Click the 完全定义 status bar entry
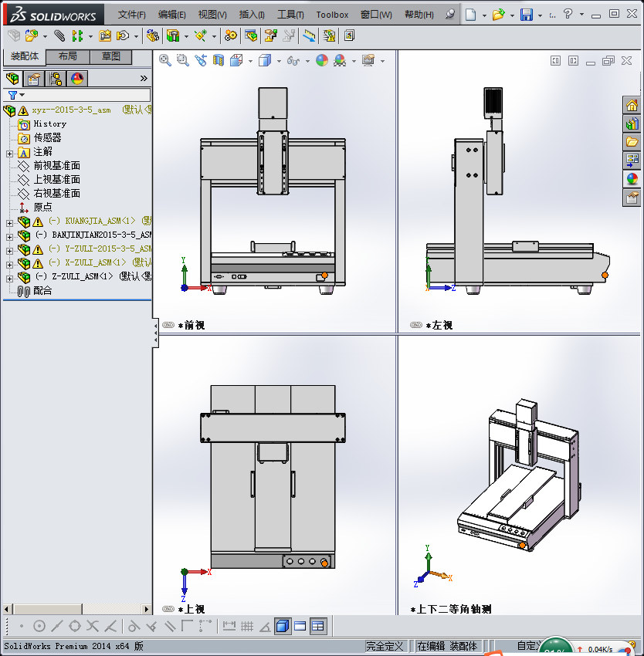 (385, 647)
